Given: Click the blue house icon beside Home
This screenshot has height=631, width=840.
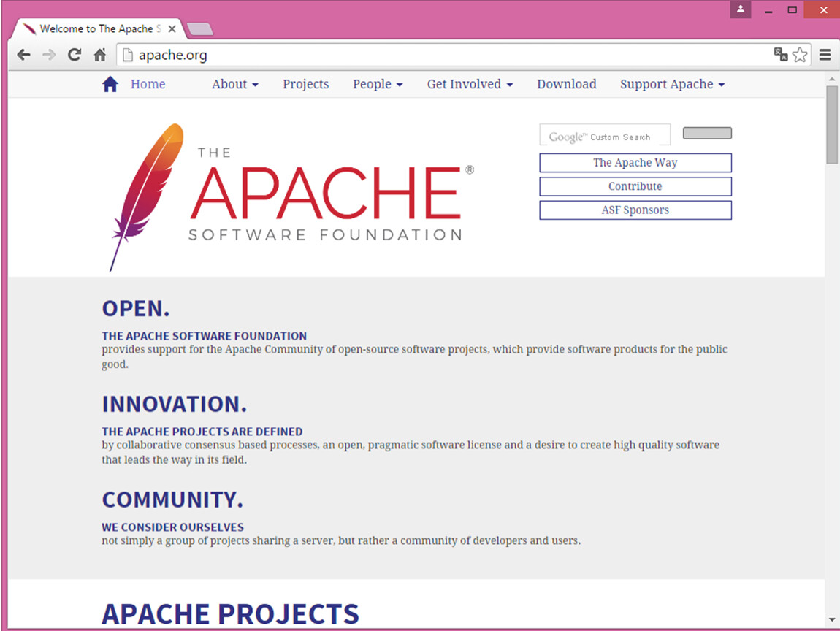Looking at the screenshot, I should (x=110, y=85).
